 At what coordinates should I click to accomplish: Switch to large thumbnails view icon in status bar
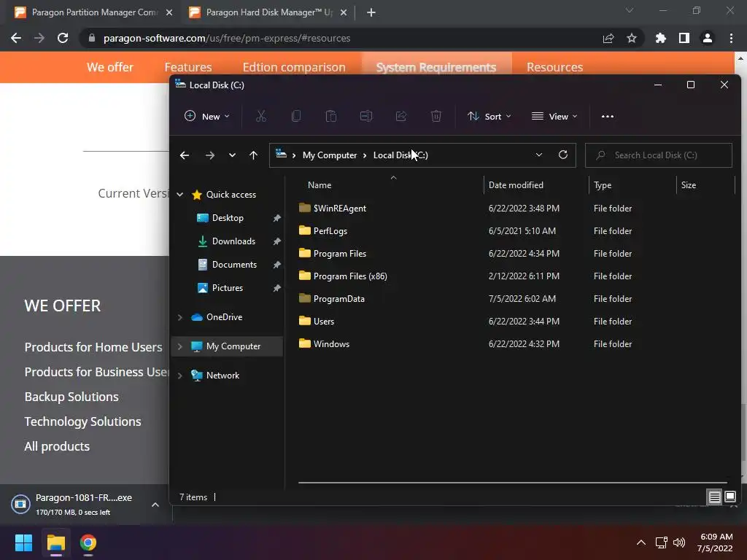click(729, 497)
